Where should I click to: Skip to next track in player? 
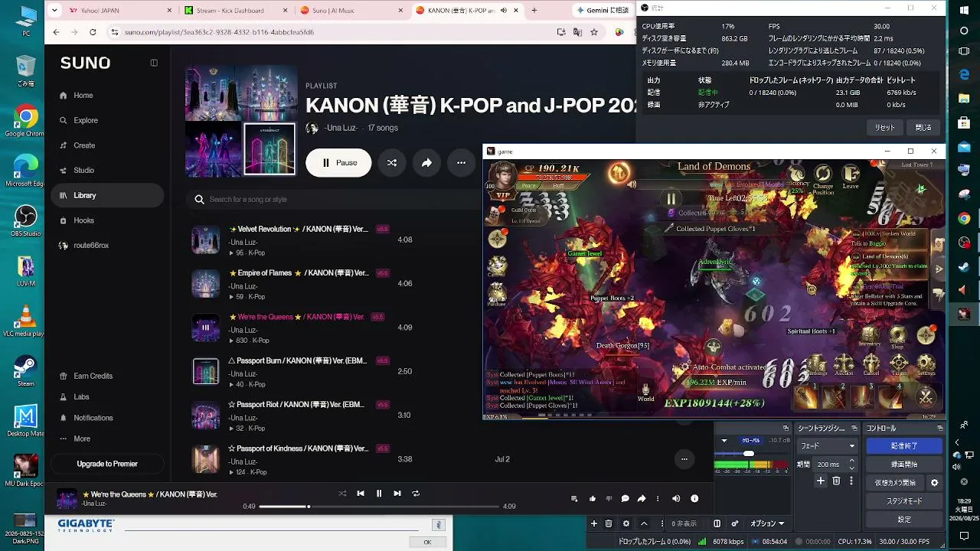tap(397, 494)
